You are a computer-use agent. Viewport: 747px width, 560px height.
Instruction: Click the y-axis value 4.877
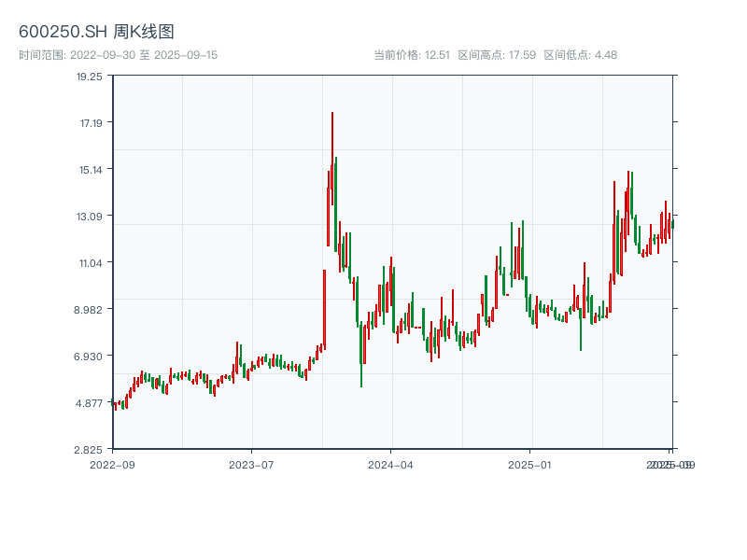coord(88,403)
